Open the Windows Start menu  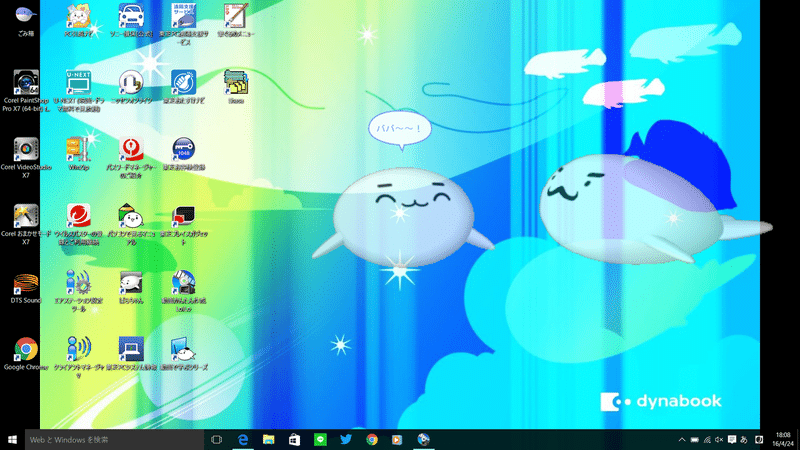tap(12, 440)
